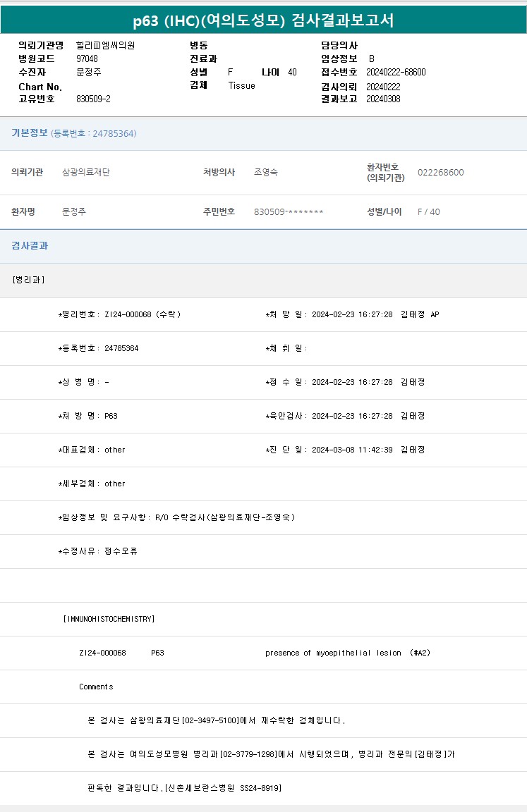Select prescribing doctor name 조영숙
The height and width of the screenshot is (812, 527).
(266, 173)
